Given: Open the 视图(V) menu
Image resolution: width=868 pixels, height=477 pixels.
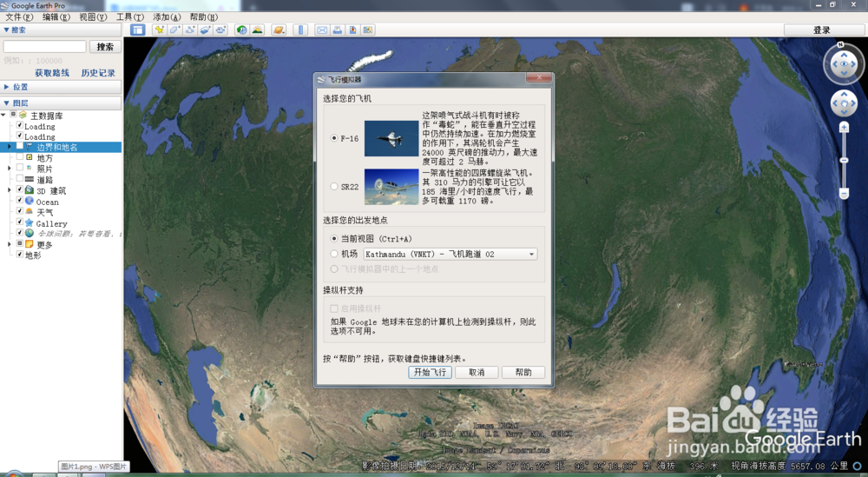Looking at the screenshot, I should (93, 17).
